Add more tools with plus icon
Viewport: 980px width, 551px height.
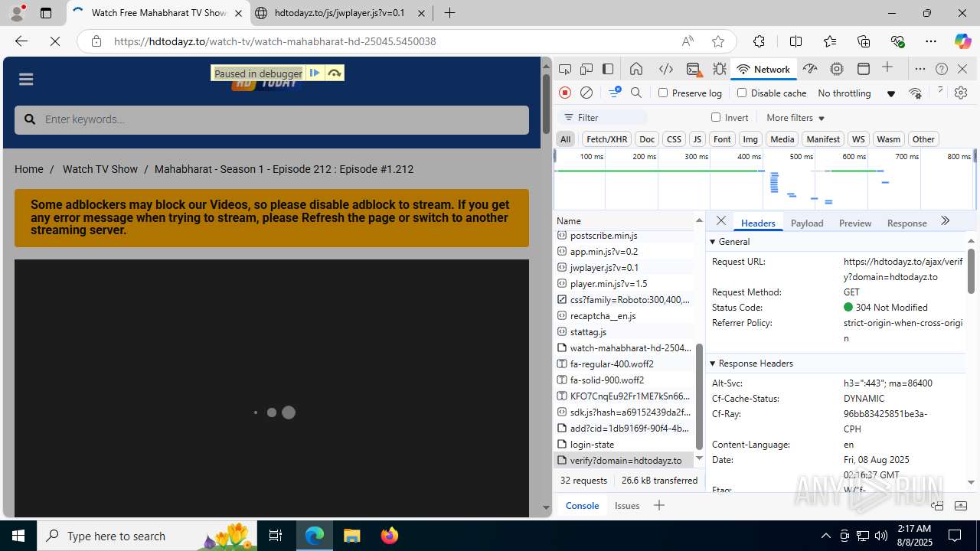coord(887,68)
